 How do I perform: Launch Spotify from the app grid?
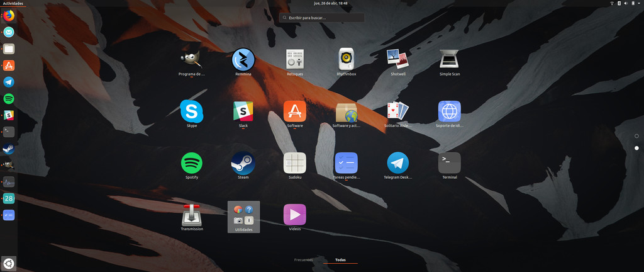(x=192, y=163)
